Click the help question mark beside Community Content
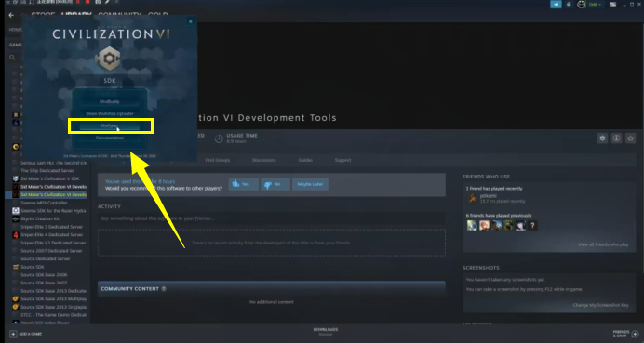The height and width of the screenshot is (343, 644). [164, 289]
